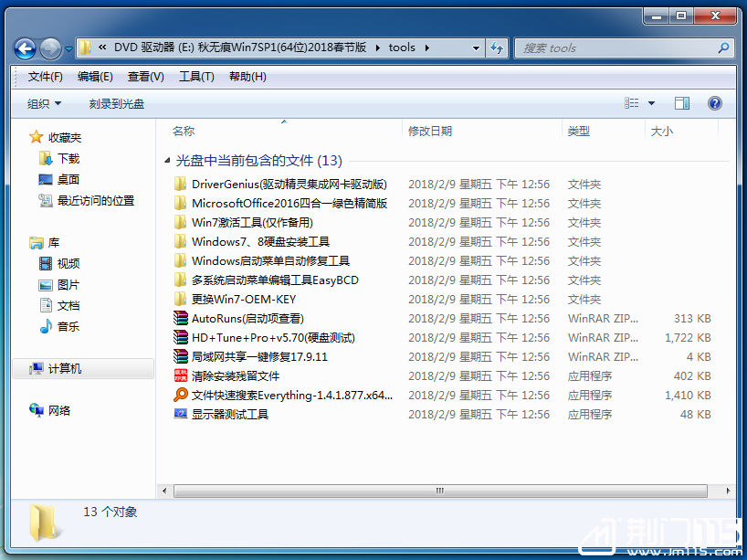
Task: Open help with the question mark icon
Action: tap(715, 103)
